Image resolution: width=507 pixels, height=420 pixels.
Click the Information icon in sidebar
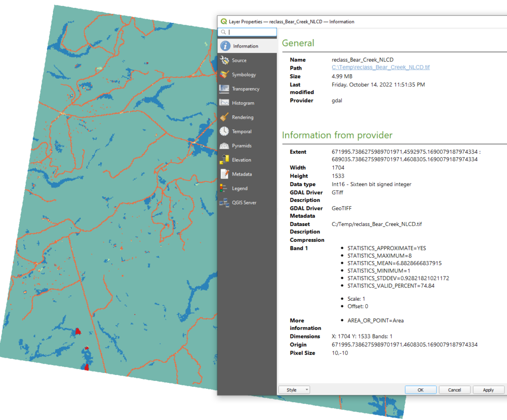pyautogui.click(x=225, y=46)
